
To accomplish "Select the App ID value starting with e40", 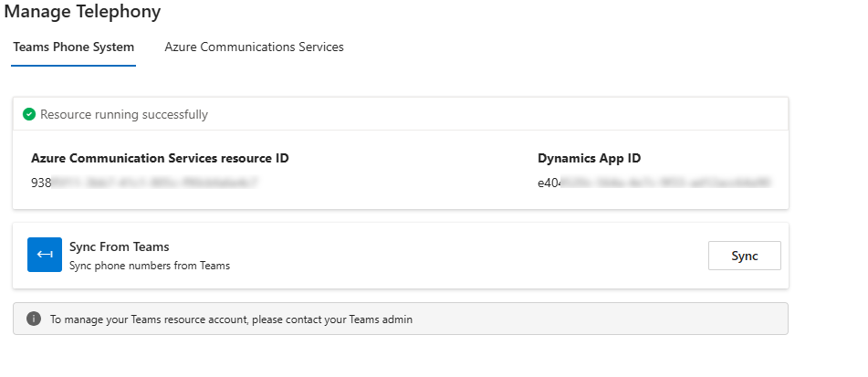I will 654,183.
